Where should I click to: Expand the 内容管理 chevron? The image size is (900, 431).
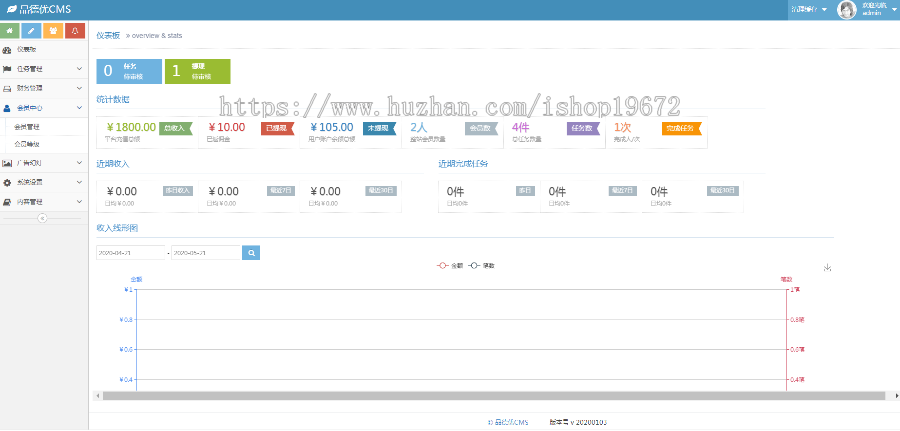80,202
